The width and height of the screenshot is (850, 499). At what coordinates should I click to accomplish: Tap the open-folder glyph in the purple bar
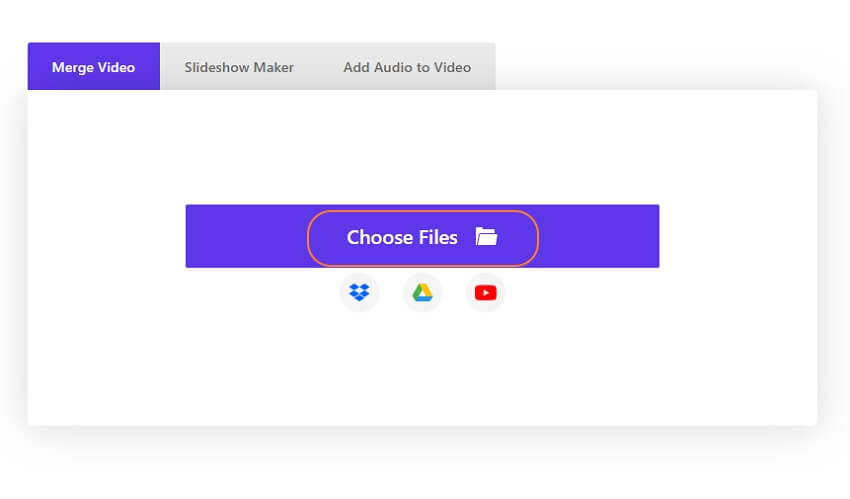[x=486, y=237]
